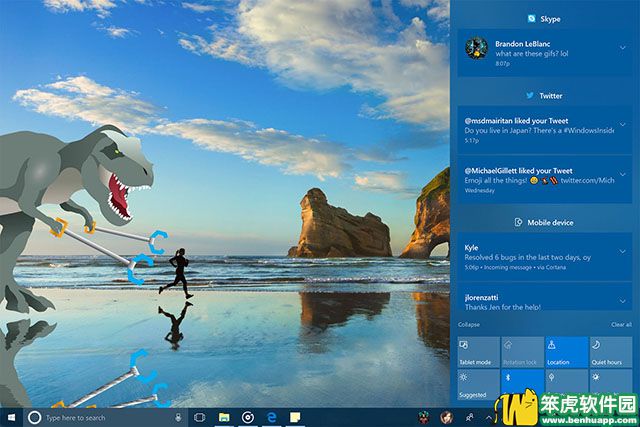This screenshot has height=427, width=640.
Task: Expand the jlorenzatti notification chevron
Action: 623,301
